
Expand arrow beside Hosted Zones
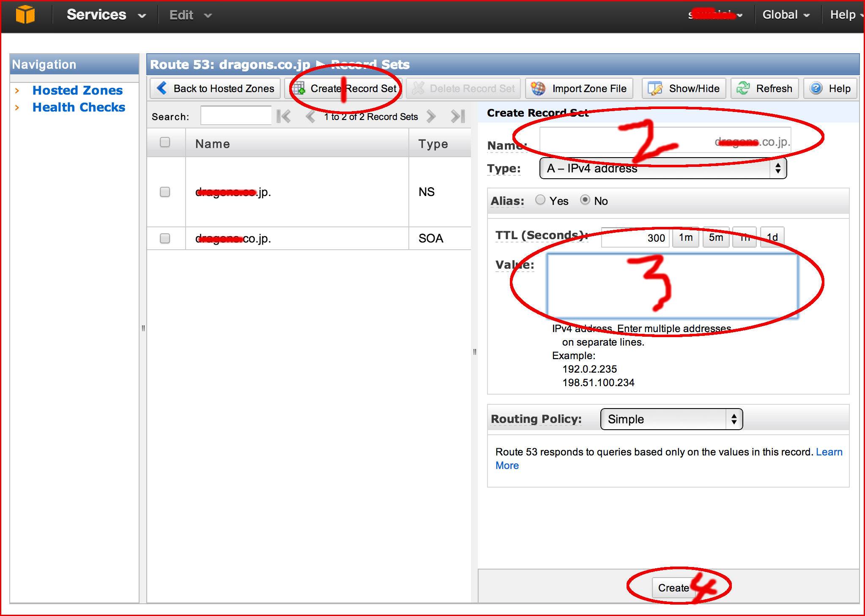coord(17,90)
